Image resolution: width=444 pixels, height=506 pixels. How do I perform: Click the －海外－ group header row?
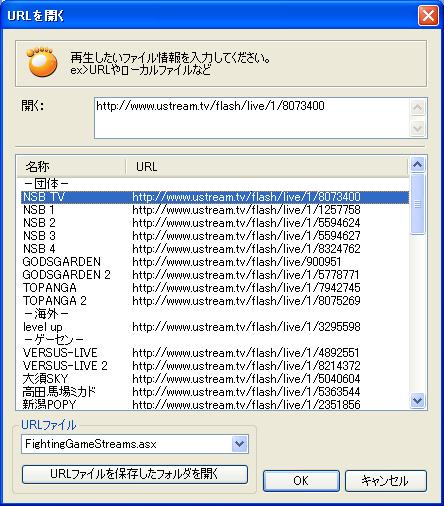pyautogui.click(x=215, y=314)
